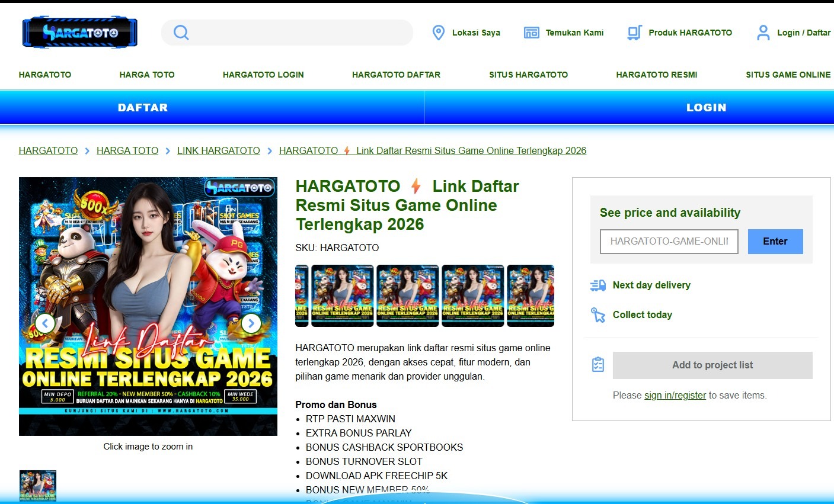Viewport: 834px width, 504px height.
Task: Click the second gallery thumbnail image
Action: tap(343, 296)
